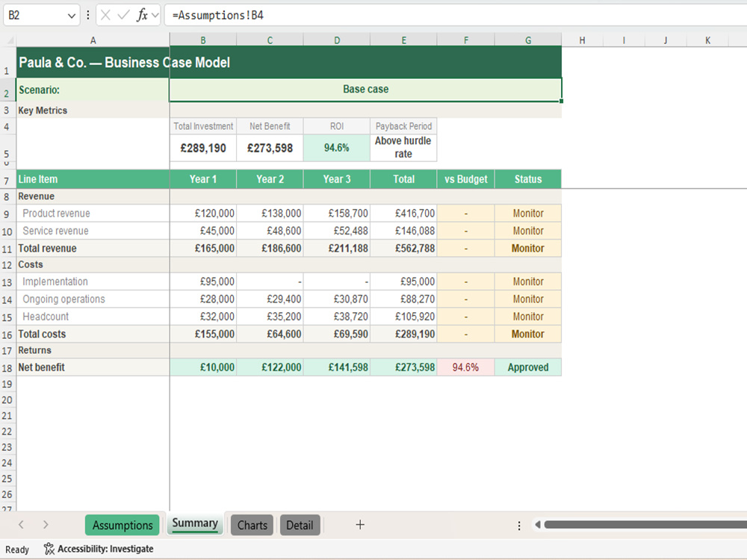Select Net benefit Year 2 £122,000
Viewport: 747px width, 560px height.
pyautogui.click(x=270, y=367)
